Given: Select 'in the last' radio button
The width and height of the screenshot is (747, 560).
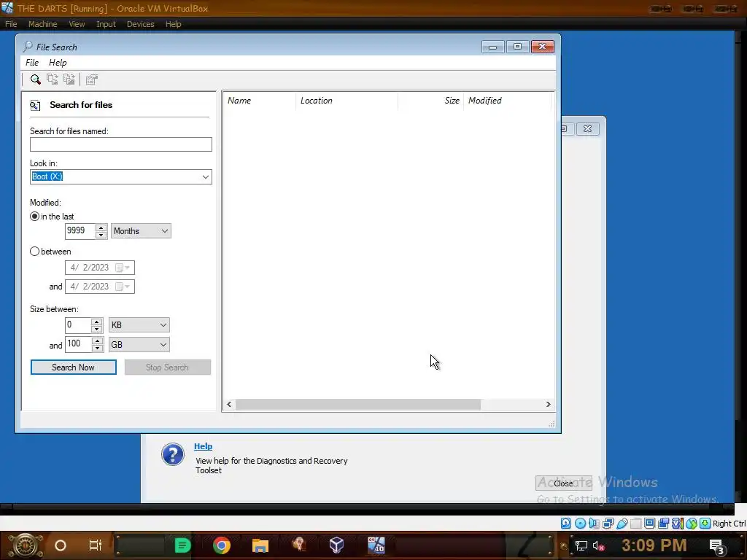Looking at the screenshot, I should tap(34, 216).
